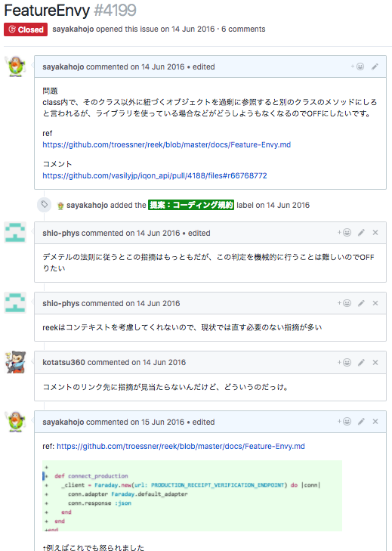
Task: Click the green coding-convention label
Action: click(191, 205)
